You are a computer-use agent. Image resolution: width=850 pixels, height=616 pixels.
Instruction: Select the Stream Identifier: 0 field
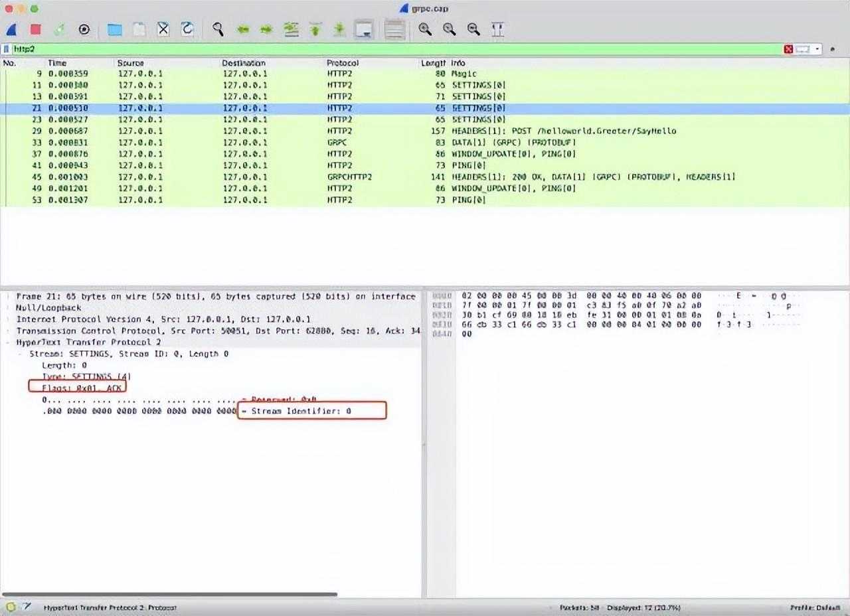point(301,411)
